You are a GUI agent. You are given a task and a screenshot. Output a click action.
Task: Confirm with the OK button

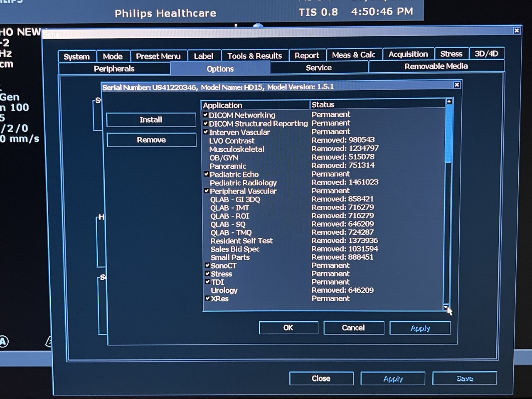coord(288,328)
